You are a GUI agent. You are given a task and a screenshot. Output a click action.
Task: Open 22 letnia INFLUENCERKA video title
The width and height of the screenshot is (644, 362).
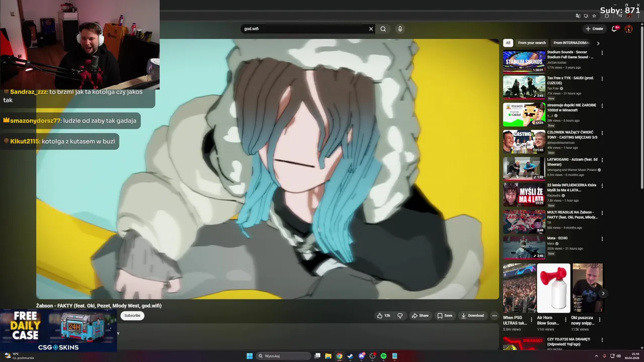(572, 188)
